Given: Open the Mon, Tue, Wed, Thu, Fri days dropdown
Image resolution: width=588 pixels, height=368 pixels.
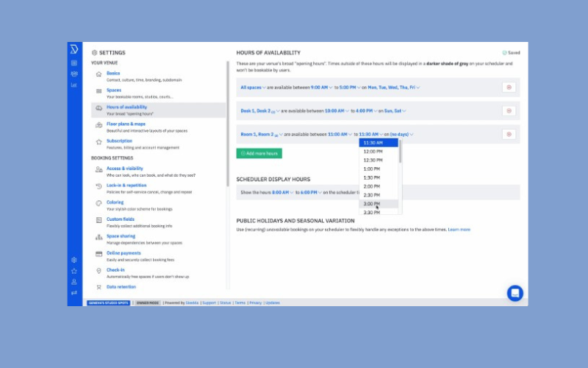Looking at the screenshot, I should 394,88.
